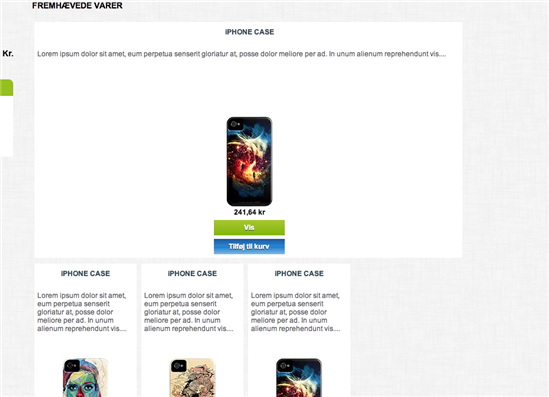Open the colorful face iPhone case thumbnail

pyautogui.click(x=85, y=377)
